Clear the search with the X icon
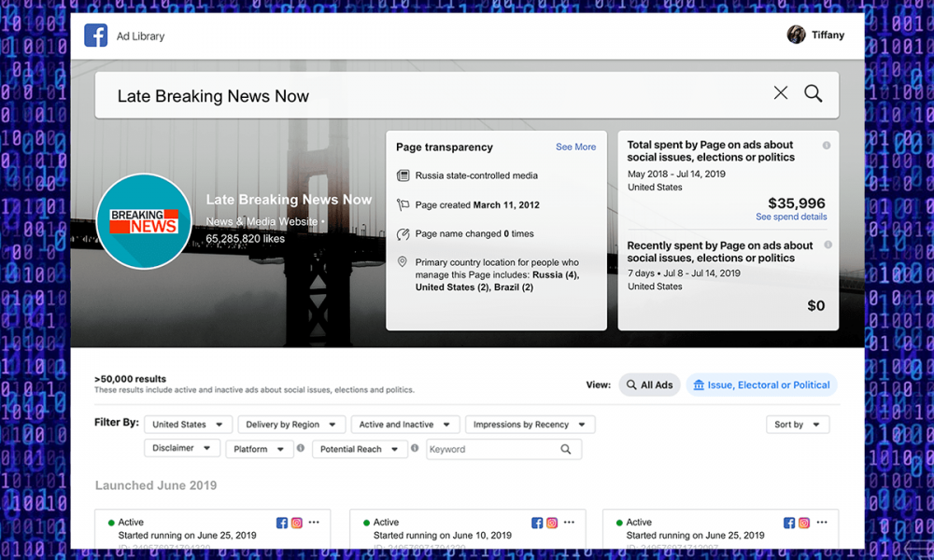 [x=780, y=92]
